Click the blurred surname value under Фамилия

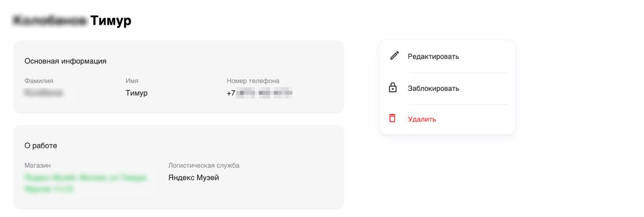[44, 93]
